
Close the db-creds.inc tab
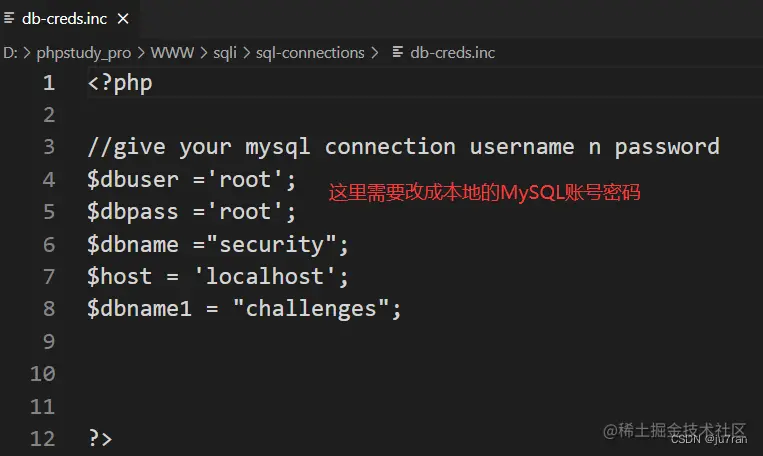(123, 19)
